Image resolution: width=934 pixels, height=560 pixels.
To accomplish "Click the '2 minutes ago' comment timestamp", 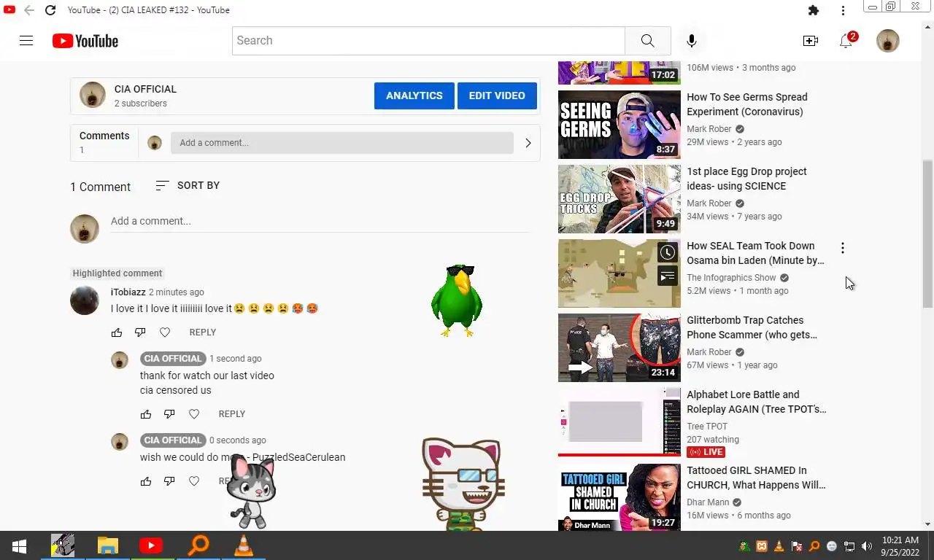I will pyautogui.click(x=177, y=292).
